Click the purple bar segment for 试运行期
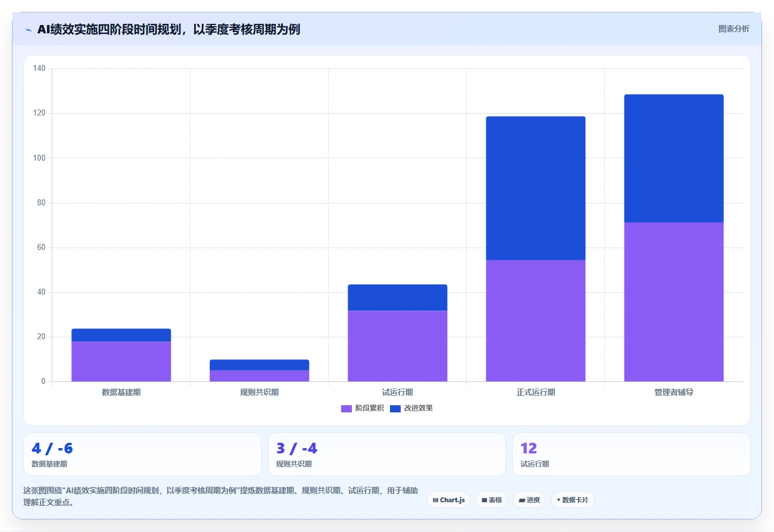This screenshot has width=774, height=532. [x=398, y=346]
